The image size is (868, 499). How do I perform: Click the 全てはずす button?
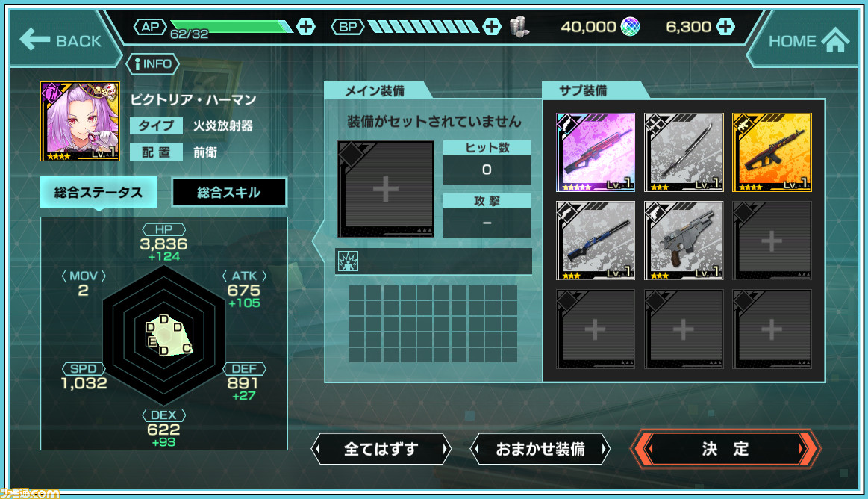point(381,449)
